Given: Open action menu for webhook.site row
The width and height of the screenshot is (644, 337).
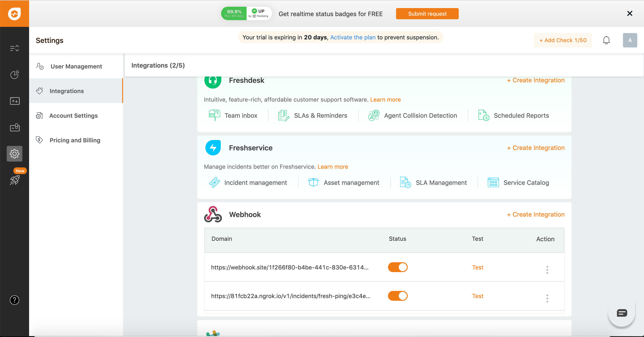Looking at the screenshot, I should [547, 270].
